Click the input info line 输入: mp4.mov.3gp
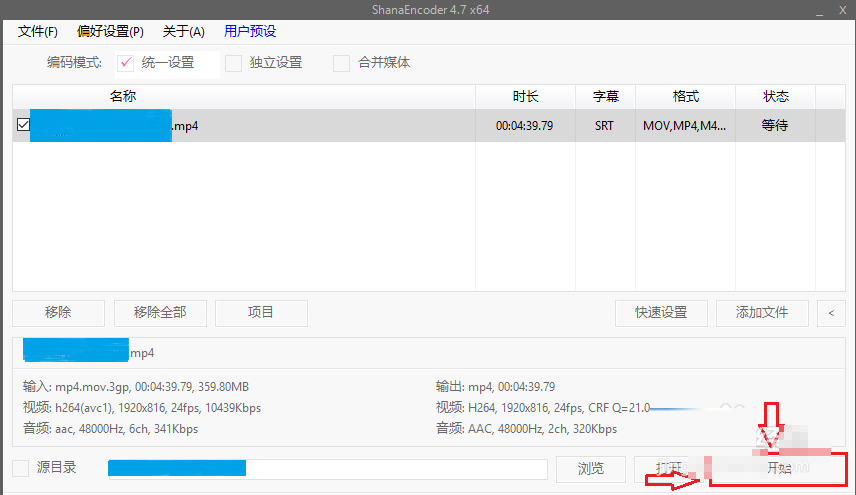 pos(135,387)
